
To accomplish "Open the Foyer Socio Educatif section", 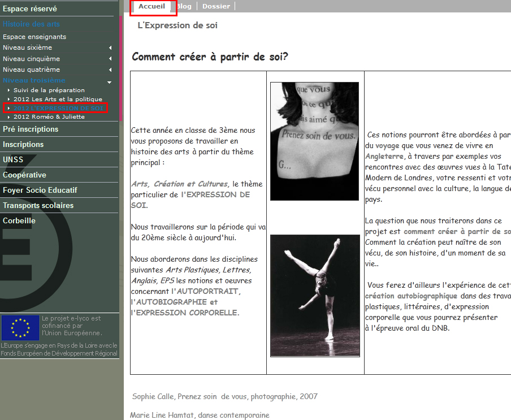I will click(x=40, y=190).
